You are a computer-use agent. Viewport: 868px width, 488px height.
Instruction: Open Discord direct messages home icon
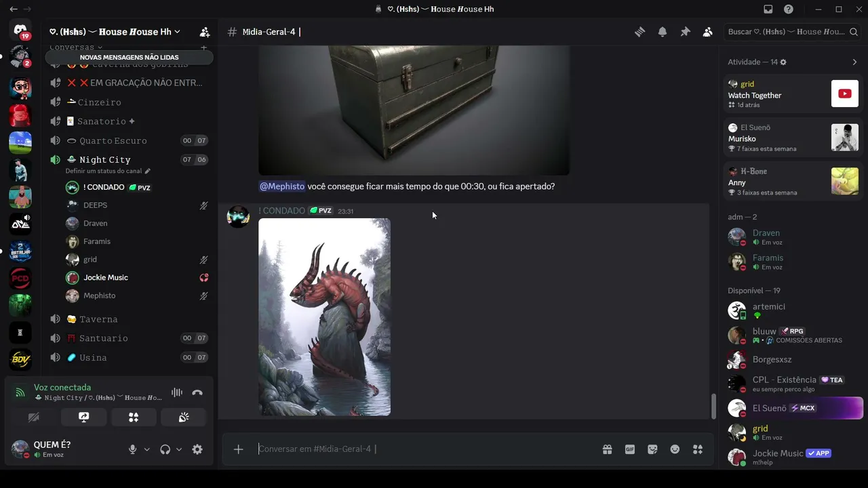tap(20, 31)
